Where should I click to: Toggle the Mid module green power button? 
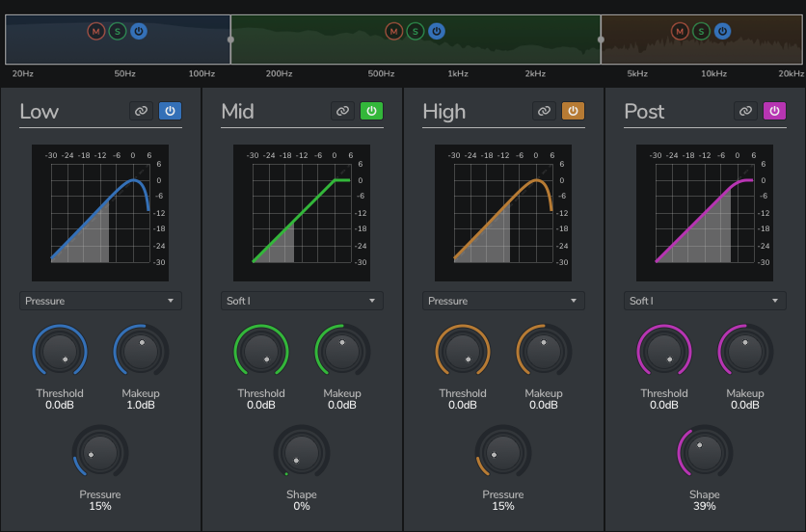click(x=371, y=111)
